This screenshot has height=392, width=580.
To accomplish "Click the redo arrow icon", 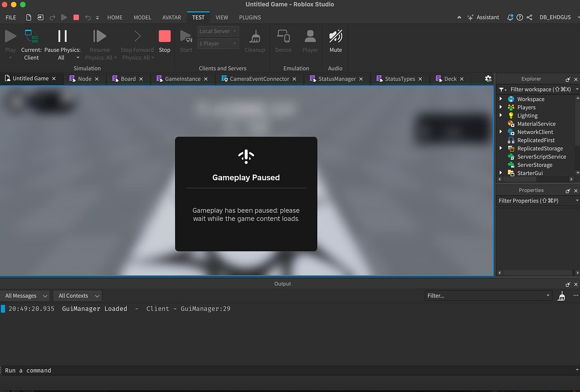I will (x=52, y=18).
